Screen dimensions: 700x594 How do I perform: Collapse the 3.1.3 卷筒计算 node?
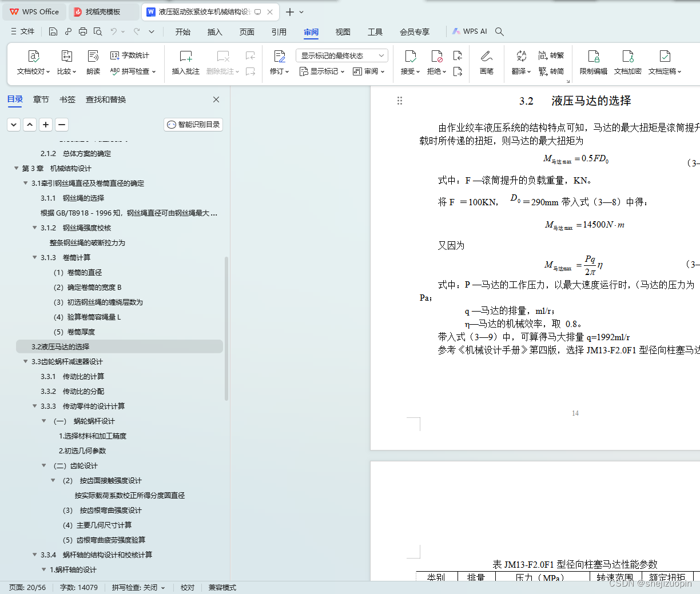34,257
